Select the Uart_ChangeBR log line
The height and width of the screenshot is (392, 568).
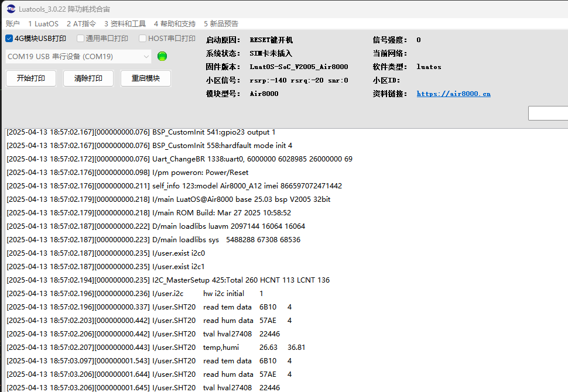[179, 159]
